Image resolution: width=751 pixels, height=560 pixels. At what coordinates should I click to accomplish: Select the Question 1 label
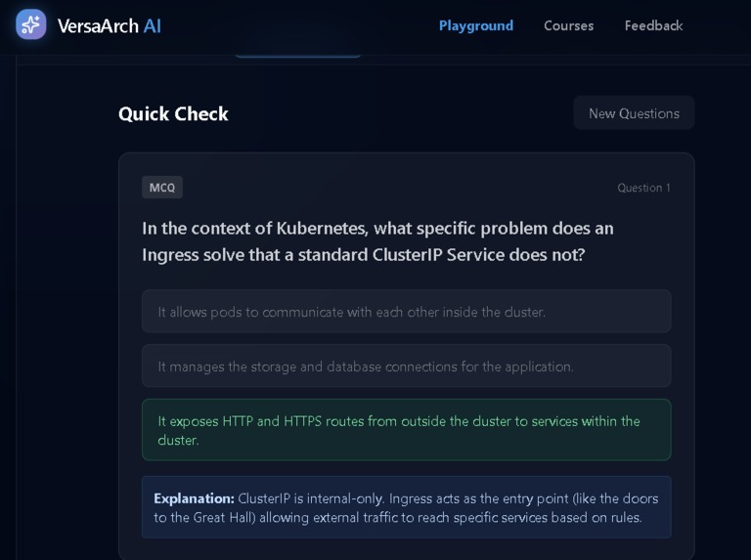click(643, 188)
